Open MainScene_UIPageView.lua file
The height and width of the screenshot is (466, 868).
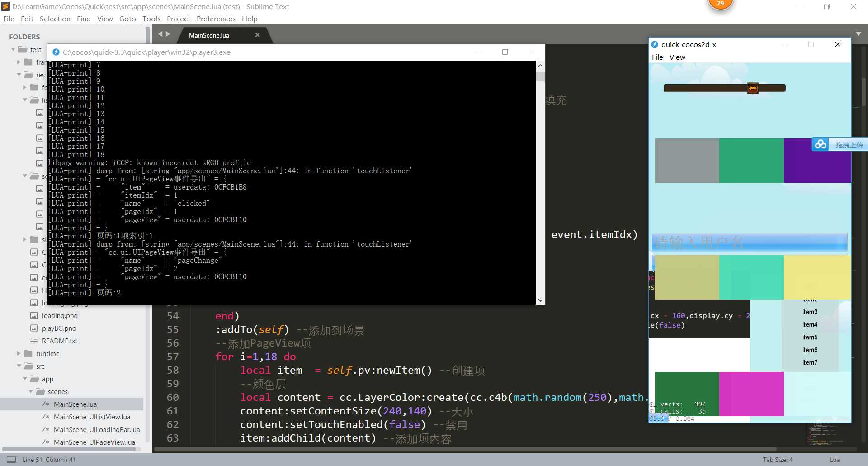tap(94, 442)
